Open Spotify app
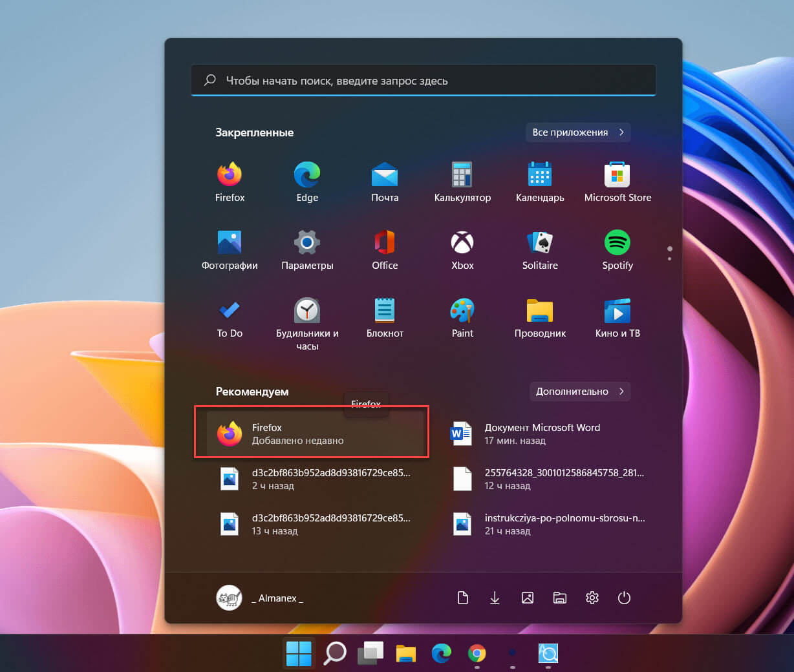This screenshot has height=672, width=794. (617, 250)
